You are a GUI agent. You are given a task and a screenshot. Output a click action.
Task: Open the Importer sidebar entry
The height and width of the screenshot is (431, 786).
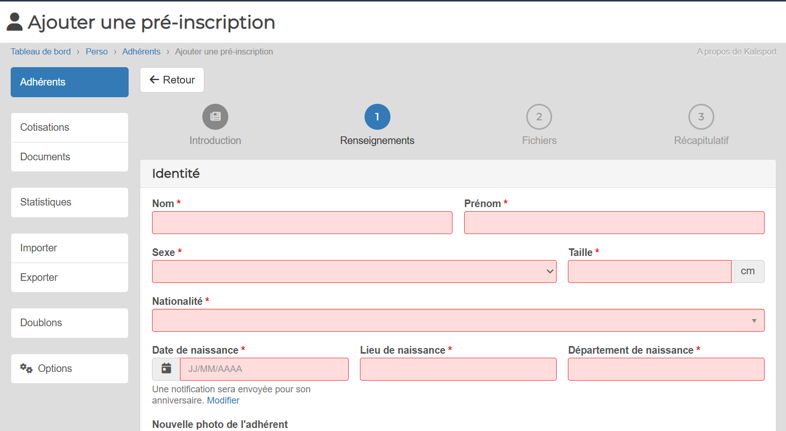point(70,248)
